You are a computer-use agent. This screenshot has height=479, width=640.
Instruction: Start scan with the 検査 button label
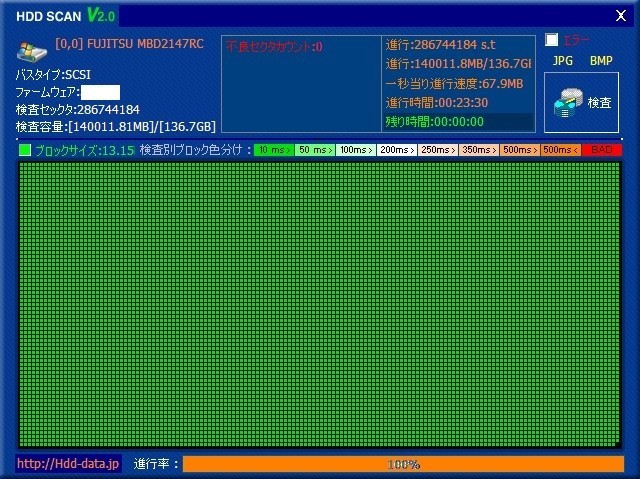pyautogui.click(x=599, y=102)
